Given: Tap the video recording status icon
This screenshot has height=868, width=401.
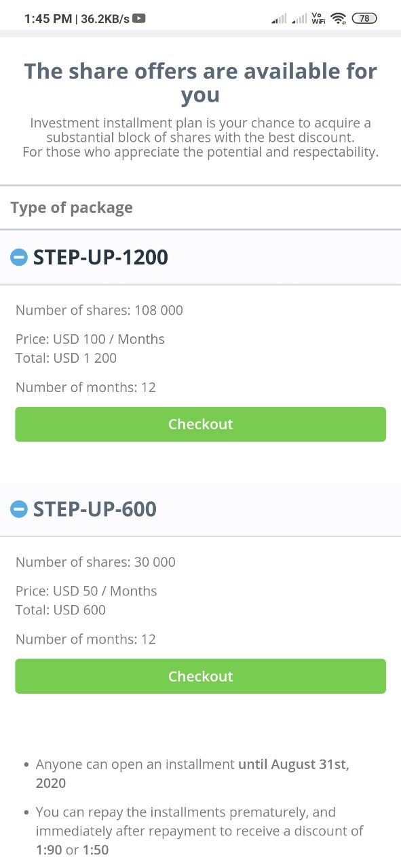Looking at the screenshot, I should [x=139, y=19].
